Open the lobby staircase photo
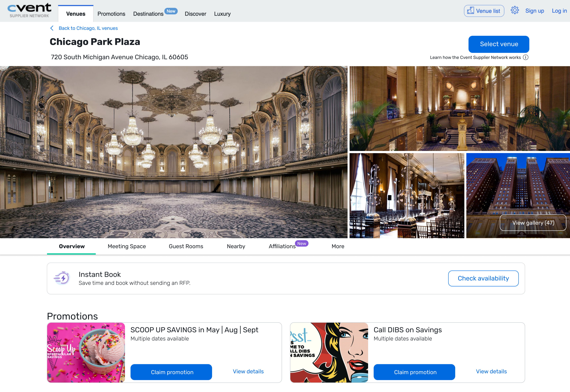This screenshot has width=570, height=392. coord(460,109)
